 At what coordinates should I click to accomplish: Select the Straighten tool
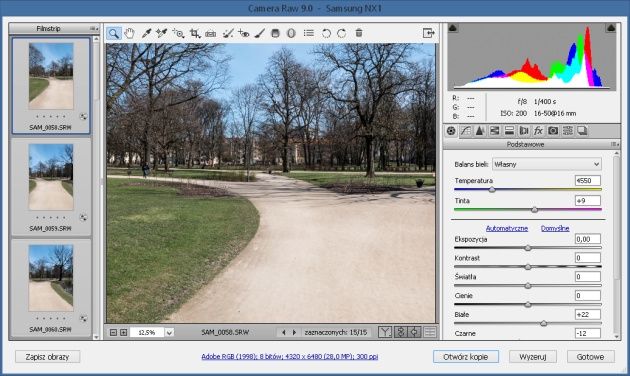pyautogui.click(x=211, y=34)
